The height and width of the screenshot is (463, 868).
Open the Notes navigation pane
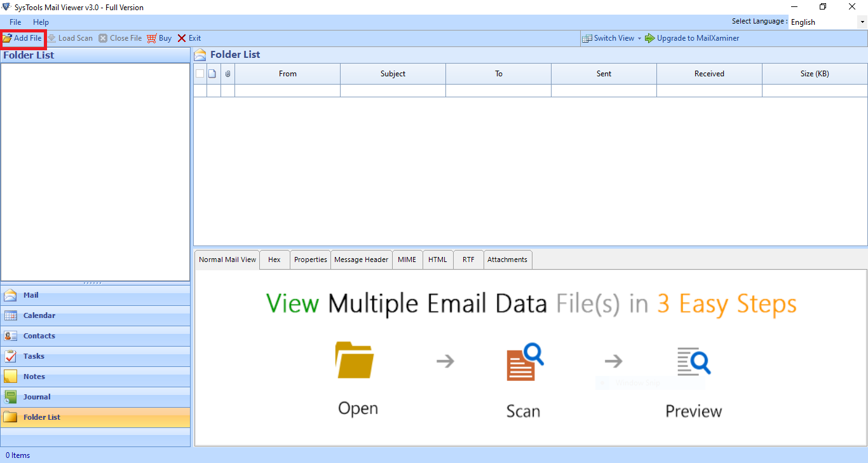click(95, 377)
